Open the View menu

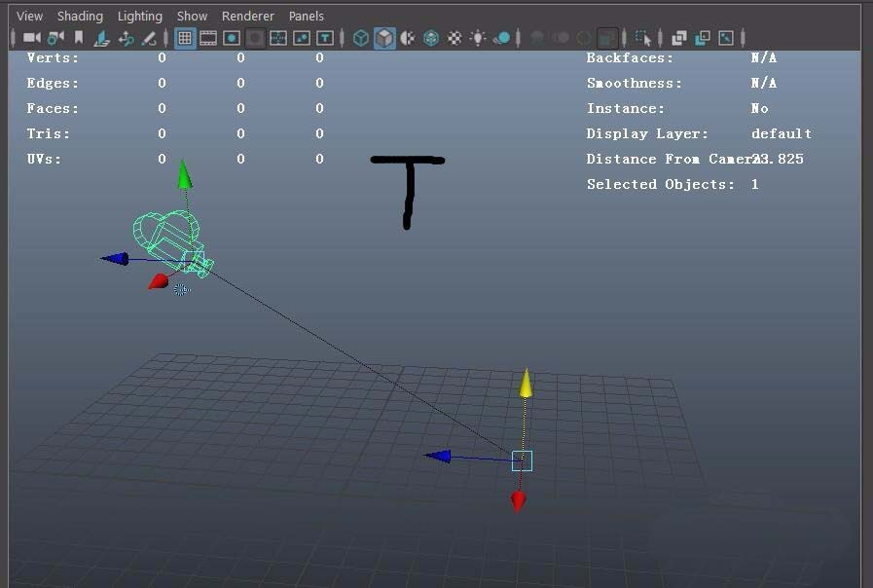[30, 16]
